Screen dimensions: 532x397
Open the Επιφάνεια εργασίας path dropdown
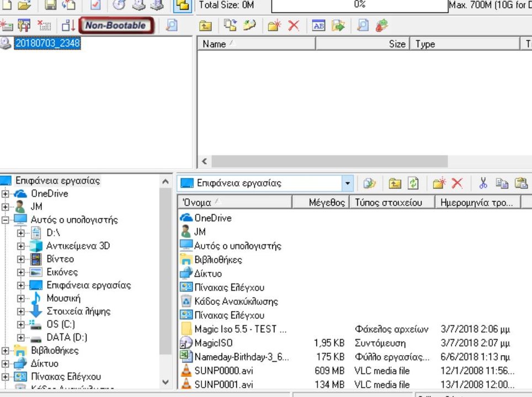tap(347, 183)
